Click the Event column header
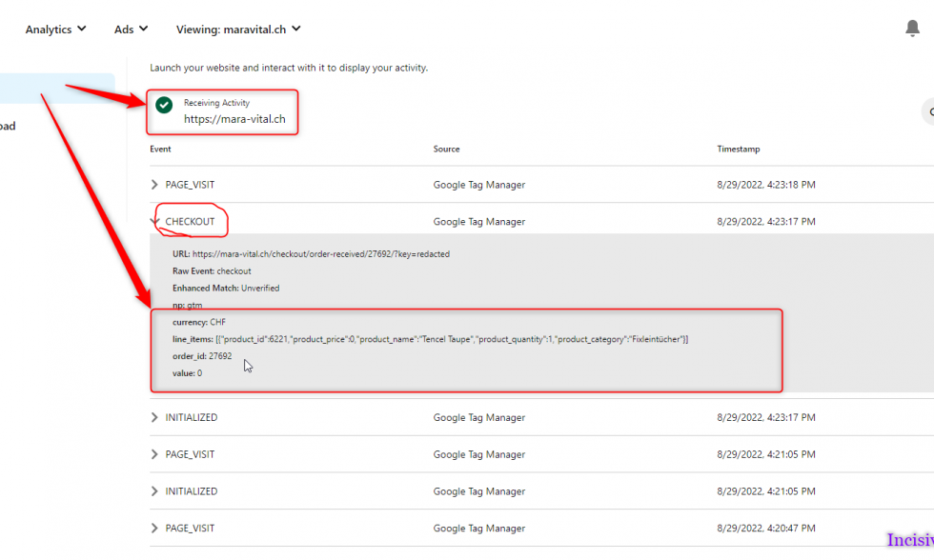 (160, 150)
